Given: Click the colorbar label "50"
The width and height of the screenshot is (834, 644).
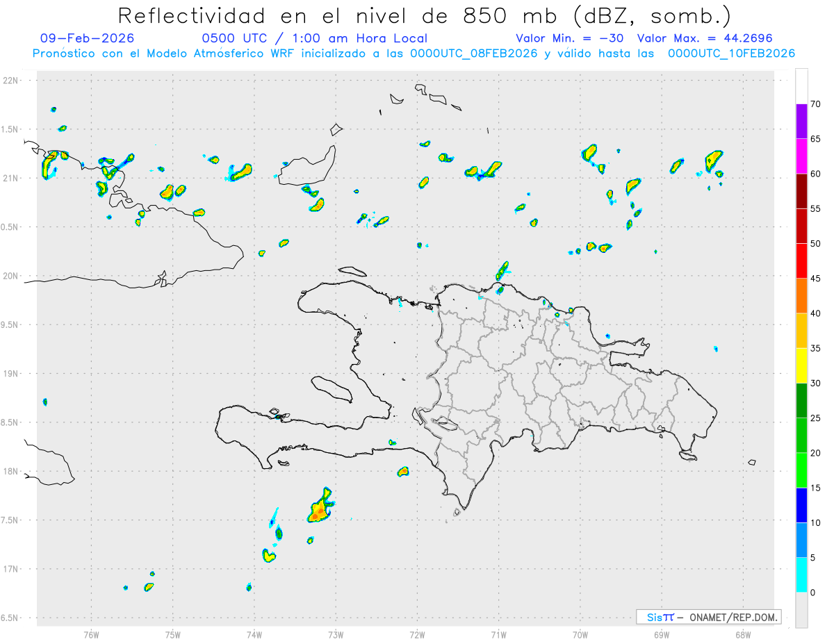Looking at the screenshot, I should (815, 244).
